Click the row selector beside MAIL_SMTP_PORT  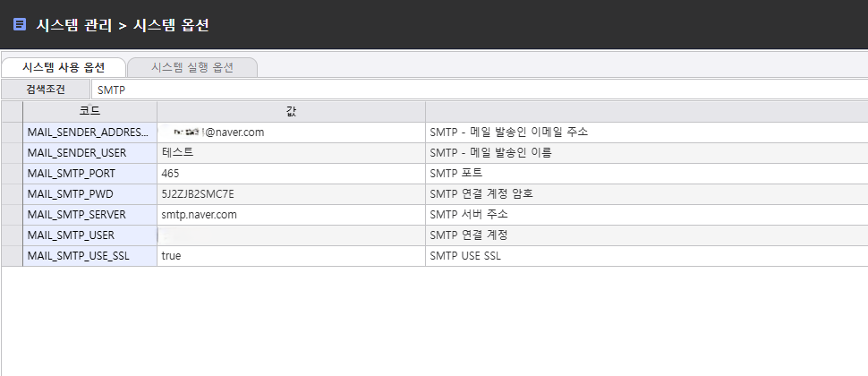(x=12, y=173)
